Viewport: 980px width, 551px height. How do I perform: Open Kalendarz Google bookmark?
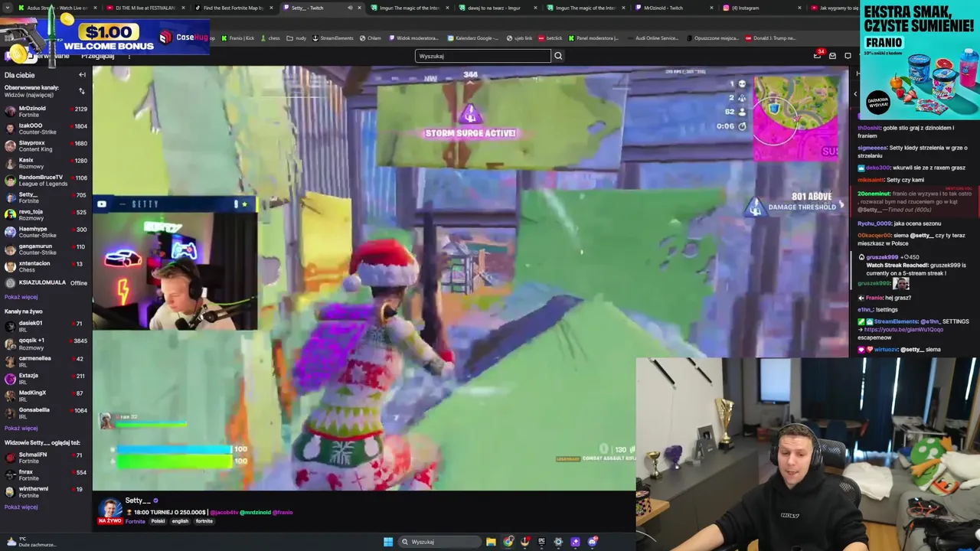click(x=472, y=37)
